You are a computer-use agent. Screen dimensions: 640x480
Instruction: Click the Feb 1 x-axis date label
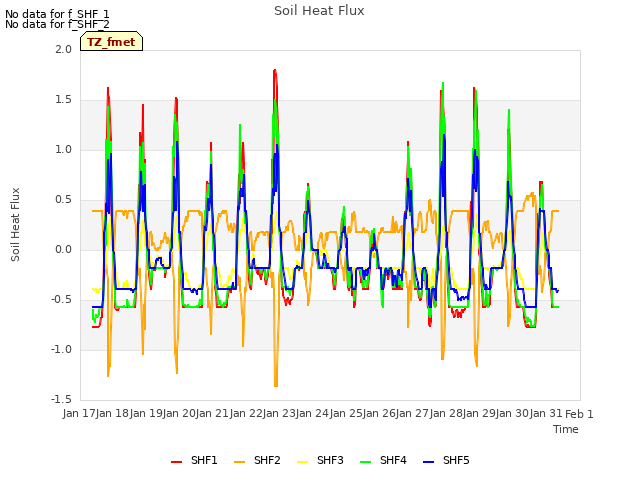click(x=579, y=414)
